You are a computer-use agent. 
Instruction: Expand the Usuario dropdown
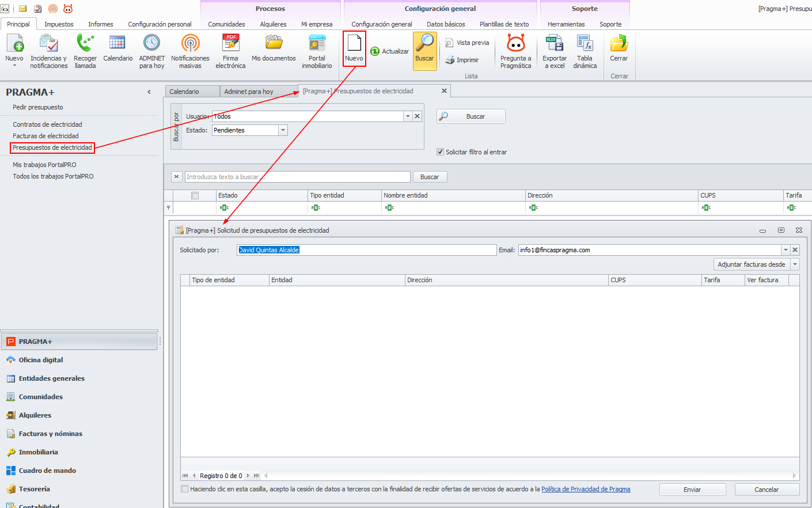click(x=408, y=116)
